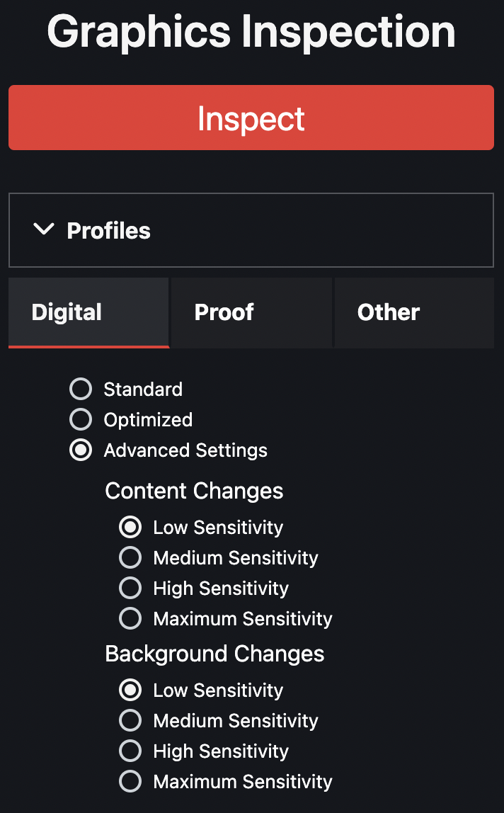The height and width of the screenshot is (813, 504).
Task: Choose High Sensitivity for Background Changes
Action: pyautogui.click(x=130, y=751)
